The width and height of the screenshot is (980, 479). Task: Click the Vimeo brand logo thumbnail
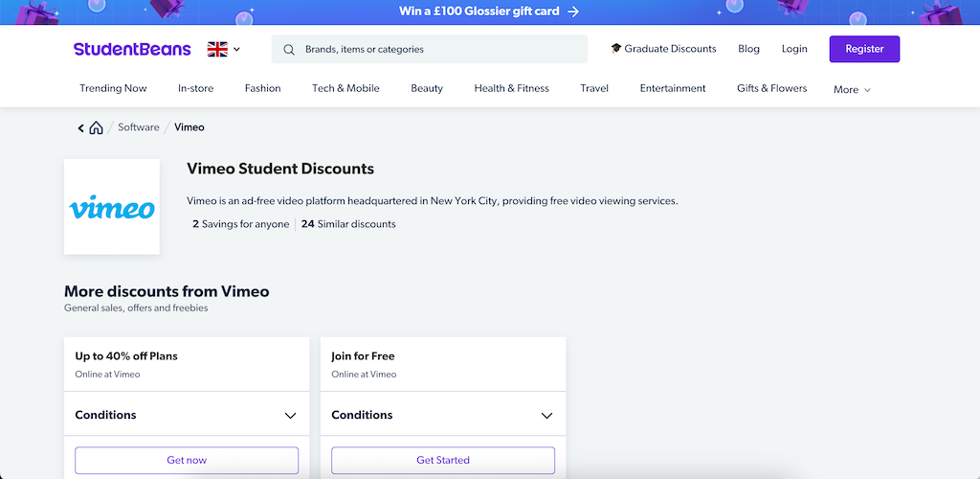click(112, 207)
